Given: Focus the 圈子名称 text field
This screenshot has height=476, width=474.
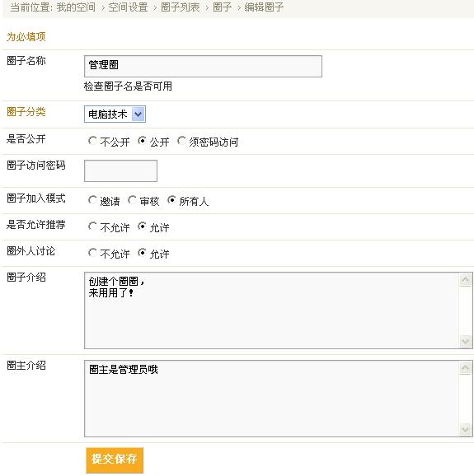Looking at the screenshot, I should [x=203, y=66].
